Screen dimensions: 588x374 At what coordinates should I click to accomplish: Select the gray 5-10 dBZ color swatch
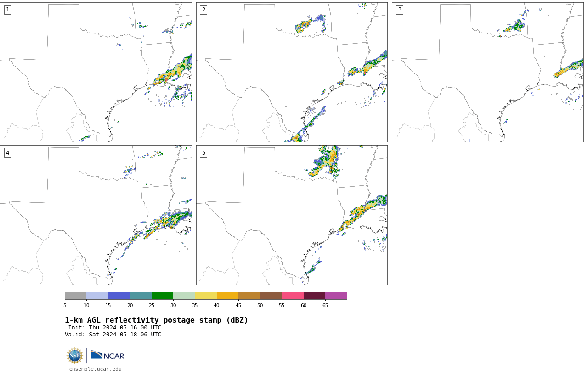[x=75, y=296]
